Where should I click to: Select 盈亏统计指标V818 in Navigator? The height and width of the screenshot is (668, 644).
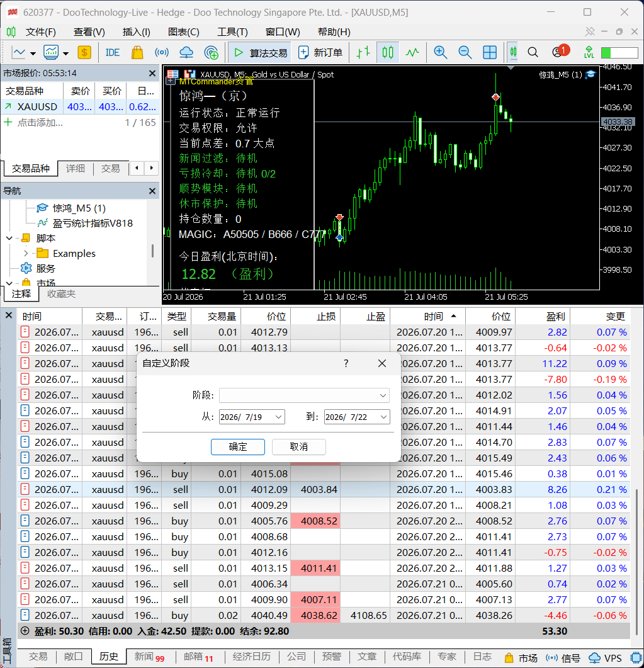coord(93,224)
